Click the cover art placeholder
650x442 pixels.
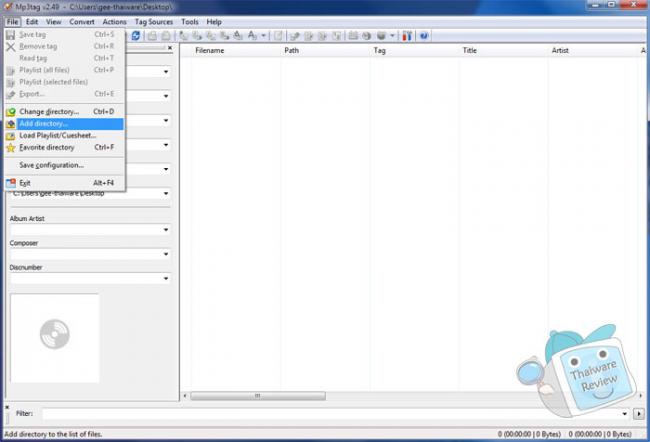(x=55, y=338)
